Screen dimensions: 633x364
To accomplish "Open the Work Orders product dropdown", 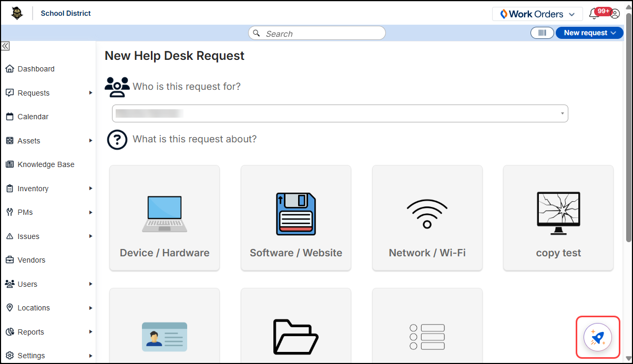I will point(537,14).
